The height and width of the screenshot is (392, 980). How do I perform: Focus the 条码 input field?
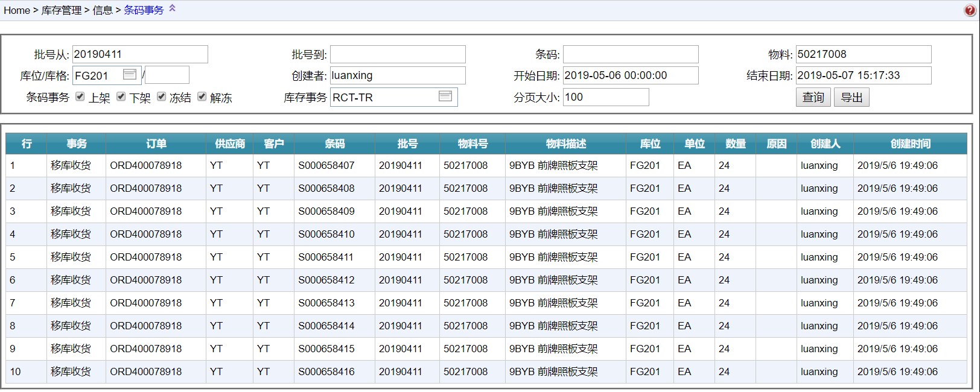pos(631,54)
